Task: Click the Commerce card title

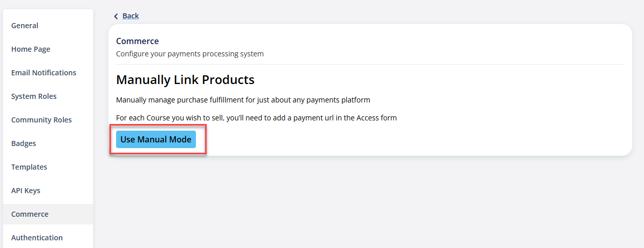Action: pos(138,41)
